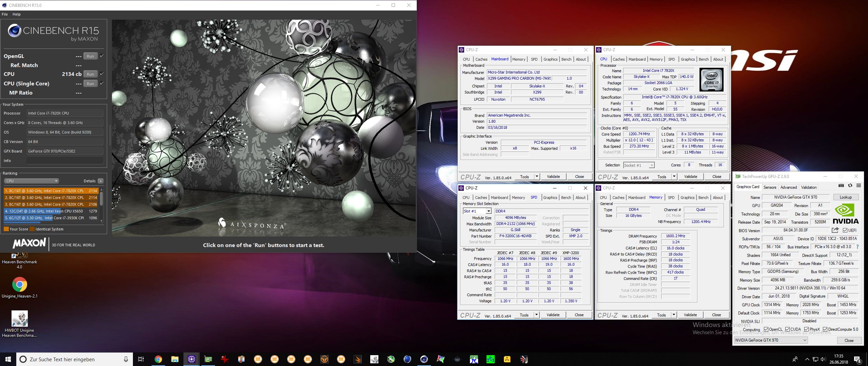The height and width of the screenshot is (366, 868).
Task: Select Bench tab in CPU-Z CPU window
Action: [x=704, y=59]
